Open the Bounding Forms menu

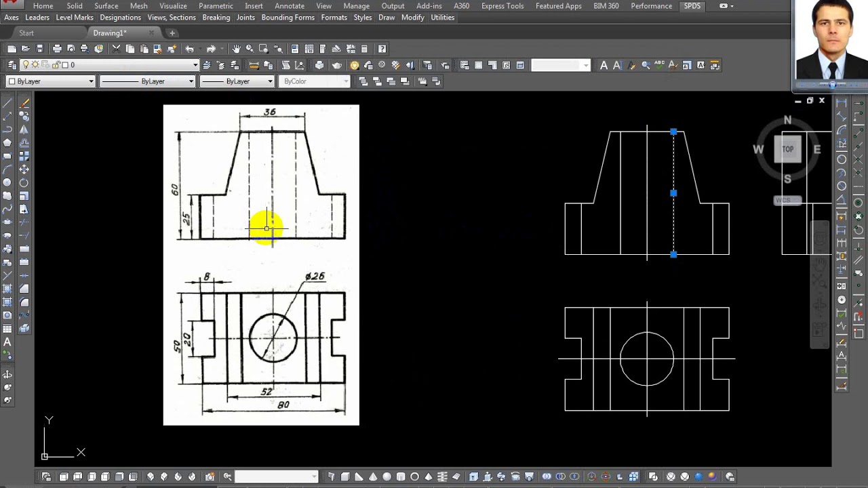click(x=288, y=18)
